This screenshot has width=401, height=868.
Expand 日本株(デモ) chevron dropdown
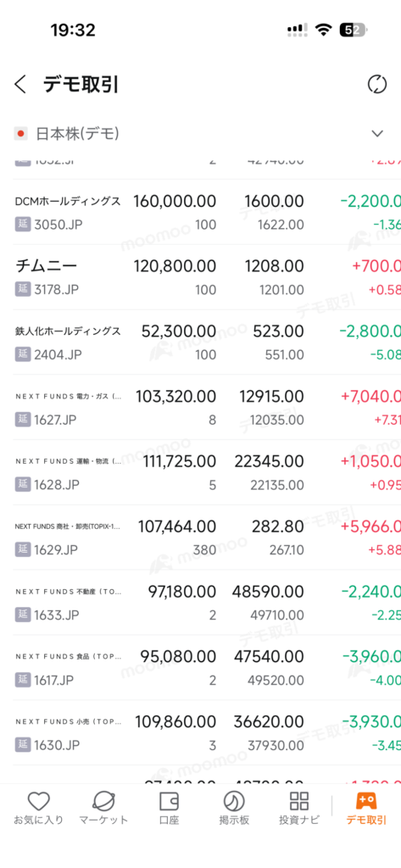coord(377,133)
